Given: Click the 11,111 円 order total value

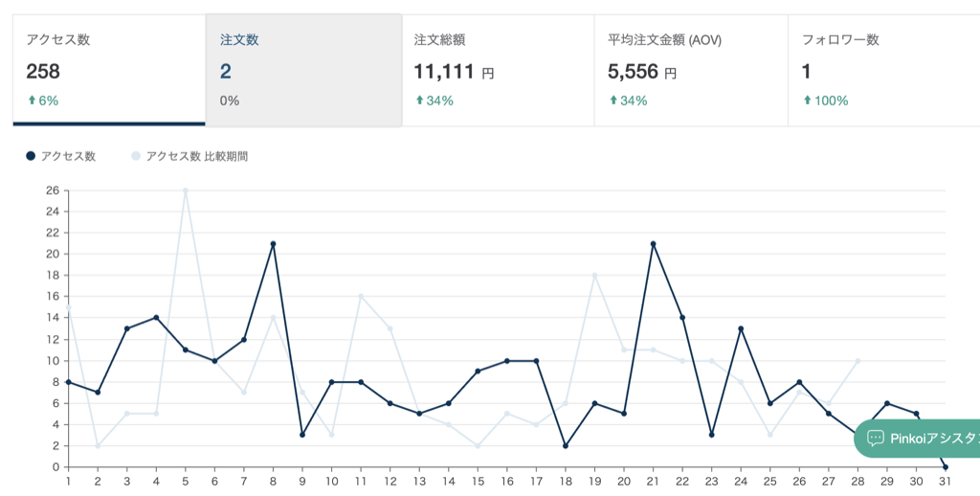Looking at the screenshot, I should pos(453,71).
